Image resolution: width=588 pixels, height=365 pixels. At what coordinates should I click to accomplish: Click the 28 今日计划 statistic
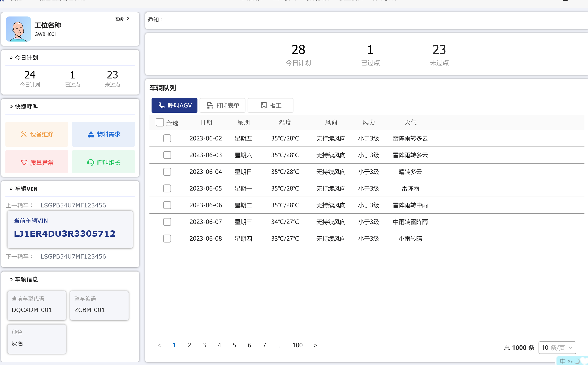tap(298, 55)
